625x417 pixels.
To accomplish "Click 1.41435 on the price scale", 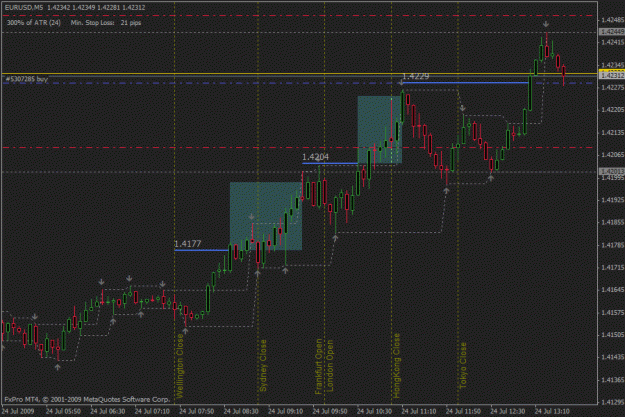I will click(x=613, y=358).
